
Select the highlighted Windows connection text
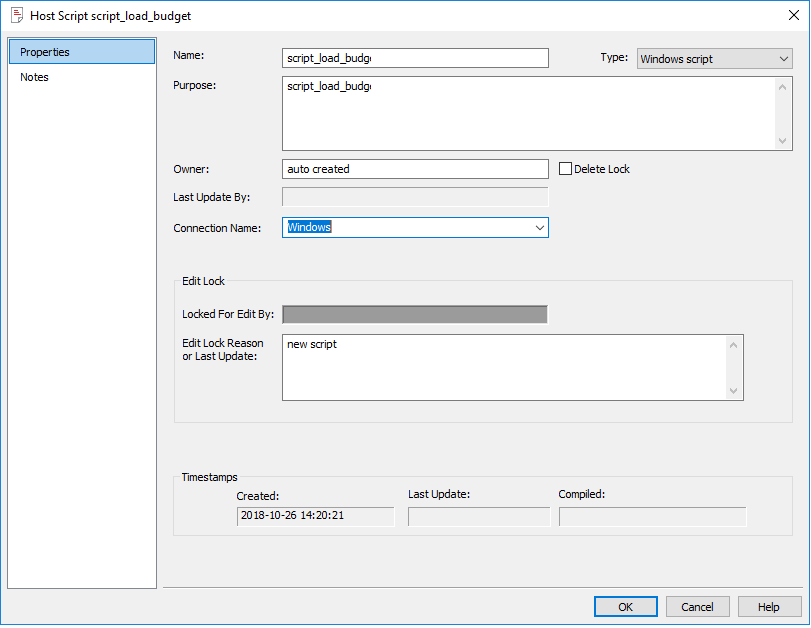pyautogui.click(x=309, y=227)
